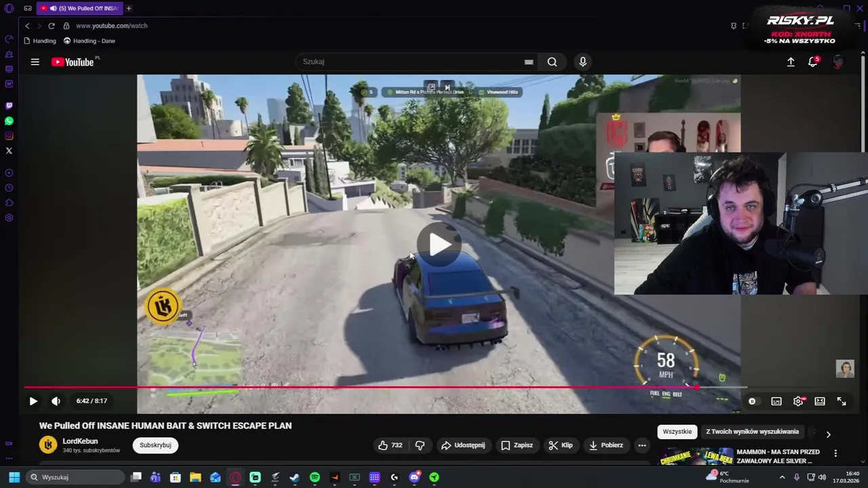Viewport: 868px width, 488px height.
Task: Open the Handling - Dane bookmark
Action: tap(90, 41)
